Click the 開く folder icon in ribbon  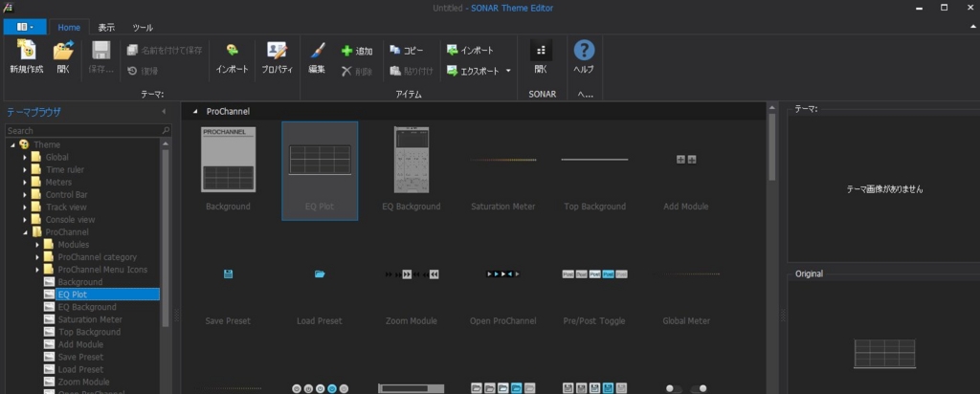coord(63,52)
